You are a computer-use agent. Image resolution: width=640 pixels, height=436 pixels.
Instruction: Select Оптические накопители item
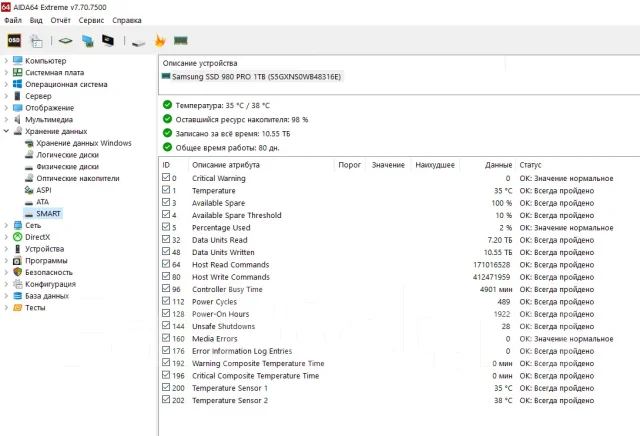pyautogui.click(x=78, y=178)
